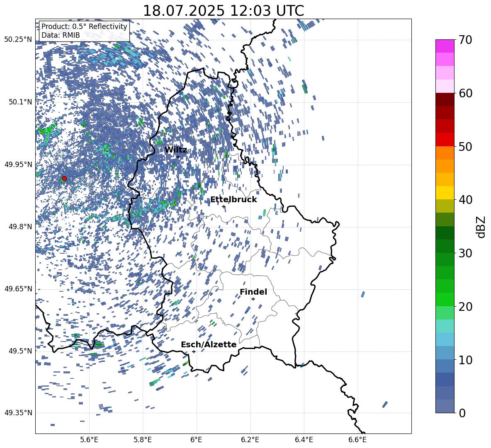
Task: Click the title 18.07.2025 12:03 UTC
Action: (224, 11)
